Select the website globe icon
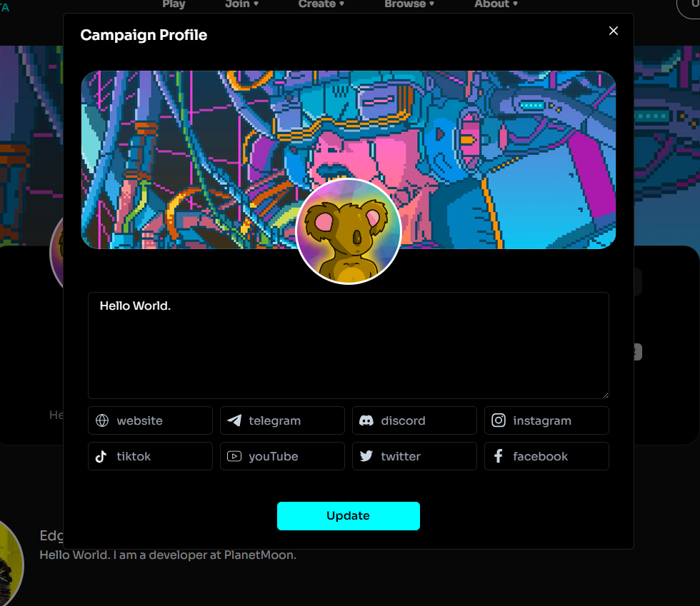This screenshot has height=606, width=700. [102, 420]
